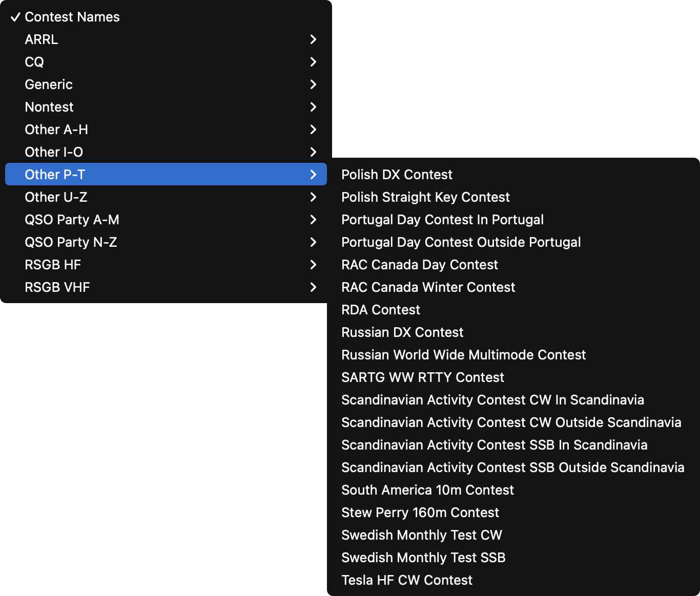Image resolution: width=700 pixels, height=596 pixels.
Task: Click the chevron arrow beside Other U-Z
Action: 314,197
